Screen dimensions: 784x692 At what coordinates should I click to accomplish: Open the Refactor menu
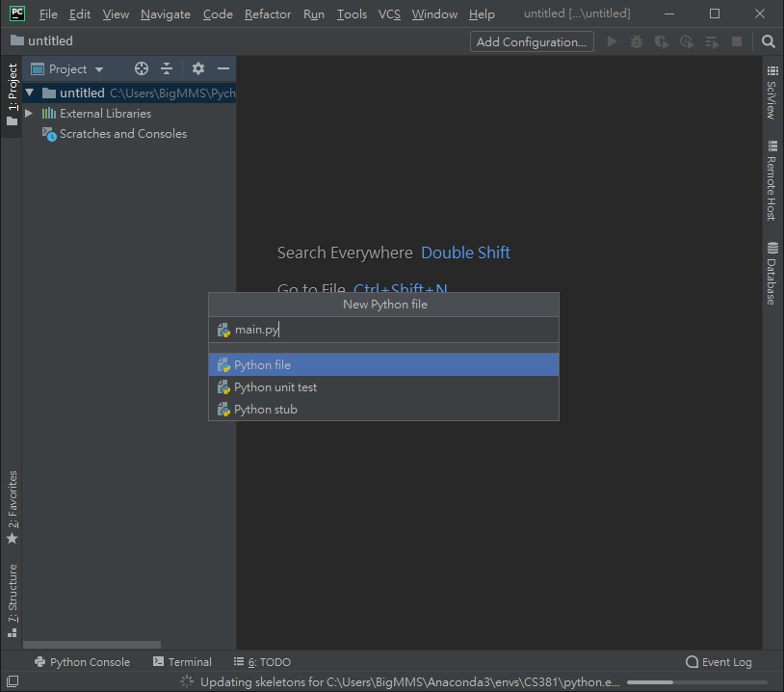pos(268,14)
